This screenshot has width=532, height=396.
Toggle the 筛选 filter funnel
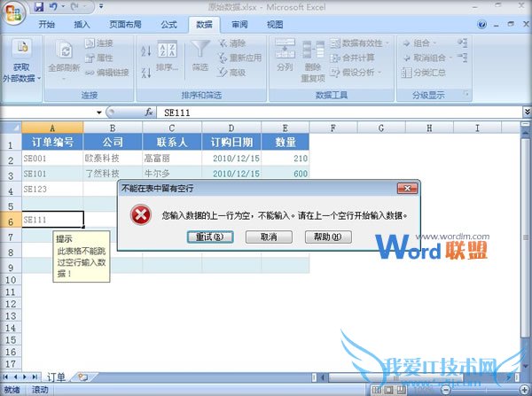coord(200,50)
